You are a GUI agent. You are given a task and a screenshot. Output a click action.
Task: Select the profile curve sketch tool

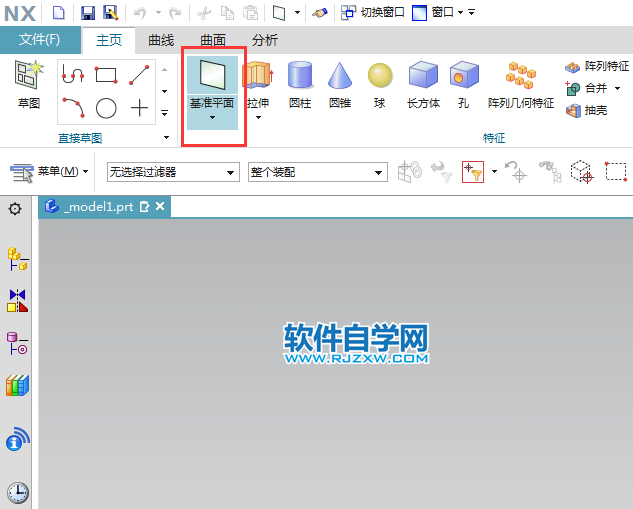73,75
